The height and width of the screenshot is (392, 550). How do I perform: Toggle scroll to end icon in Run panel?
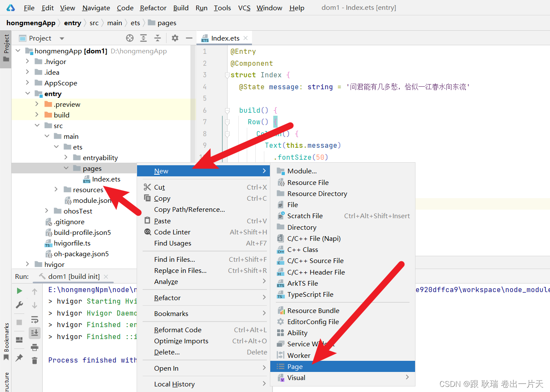35,333
